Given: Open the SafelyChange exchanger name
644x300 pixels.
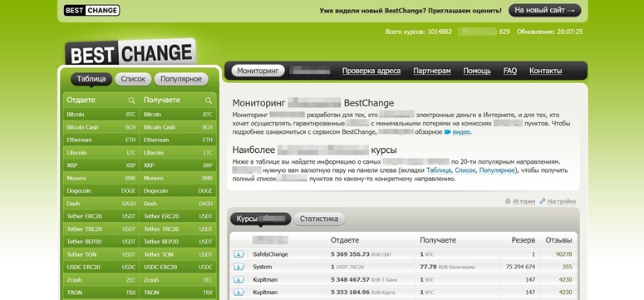Looking at the screenshot, I should (x=270, y=255).
